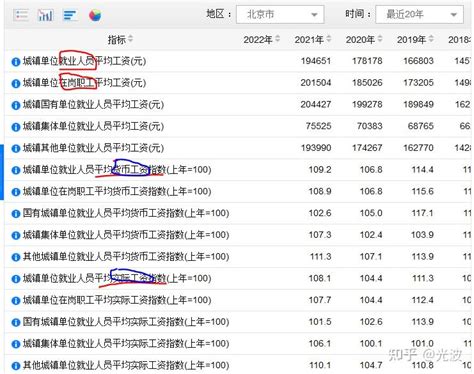Open info icon for 城镇单位就业人员平均工资(元)
474x374 pixels.
pyautogui.click(x=16, y=62)
